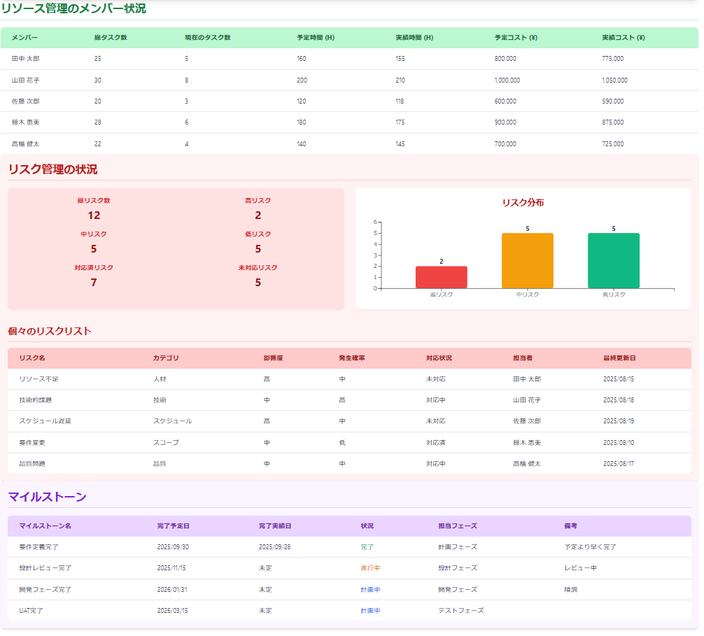Open the リソース不足 risk row
Screen dimensions: 704x636
coord(39,379)
